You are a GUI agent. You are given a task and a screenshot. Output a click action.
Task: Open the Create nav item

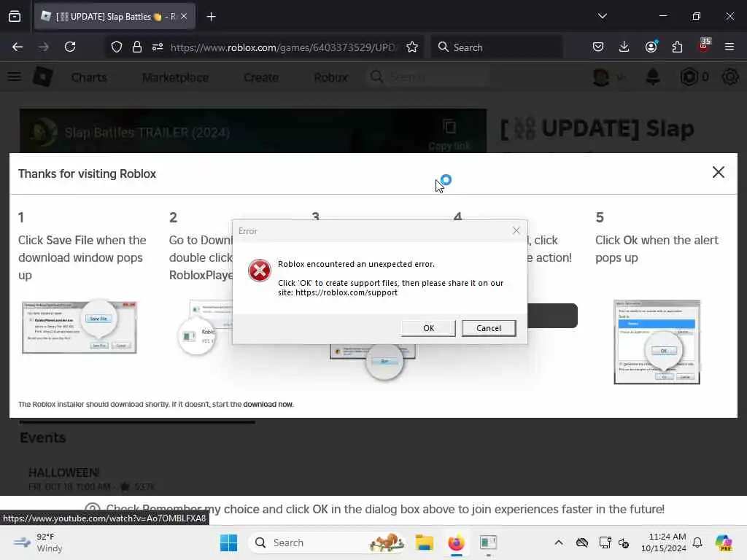(x=261, y=77)
